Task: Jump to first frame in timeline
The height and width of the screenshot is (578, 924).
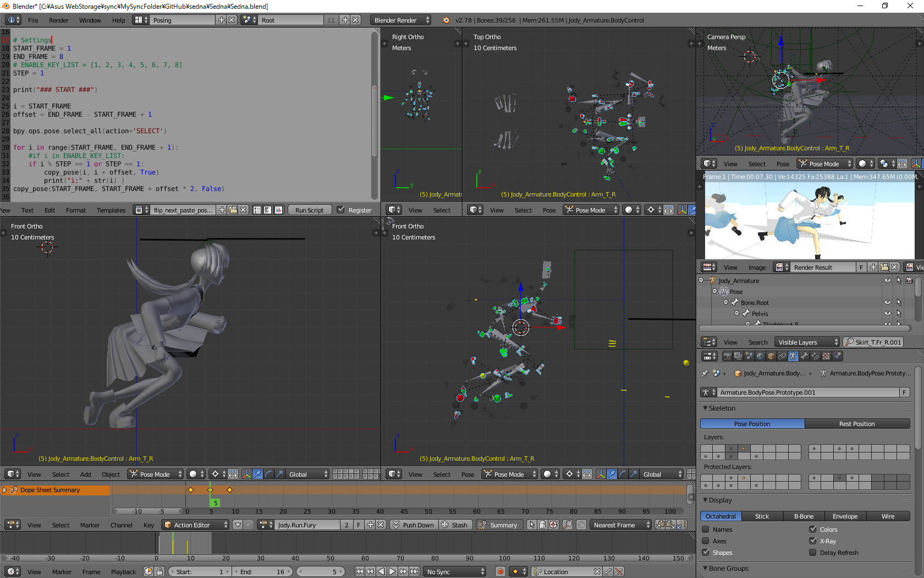Action: [359, 571]
